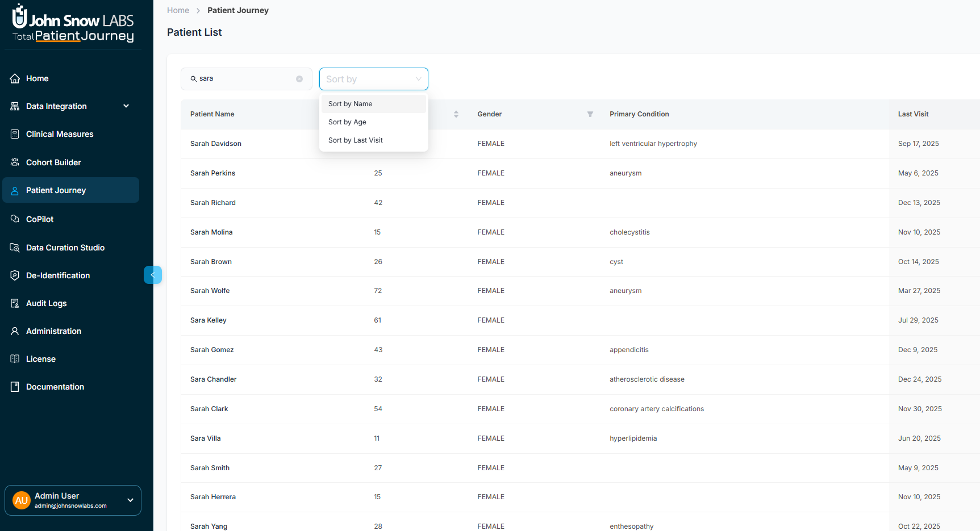
Task: Expand the Data Integration section
Action: [126, 106]
